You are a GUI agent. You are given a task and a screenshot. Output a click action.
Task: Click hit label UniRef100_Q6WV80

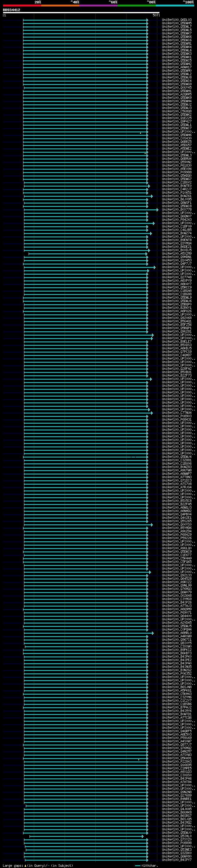pos(177,857)
